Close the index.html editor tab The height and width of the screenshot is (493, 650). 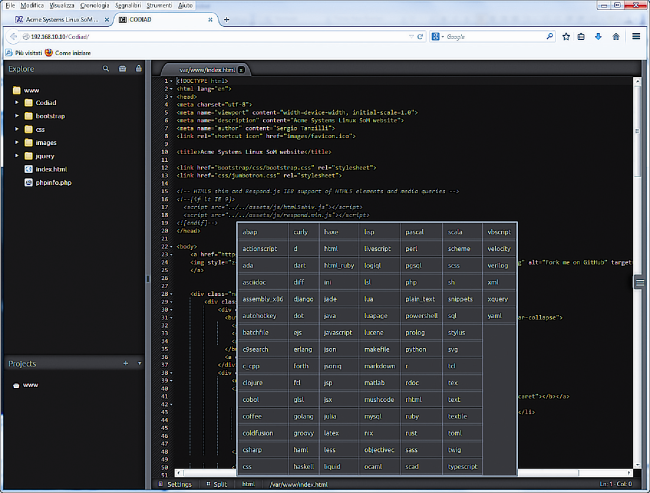pos(241,70)
